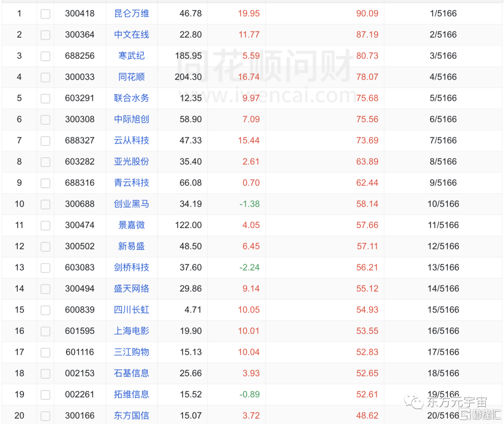Mark the 拓维信息 row checkbox

(x=45, y=396)
